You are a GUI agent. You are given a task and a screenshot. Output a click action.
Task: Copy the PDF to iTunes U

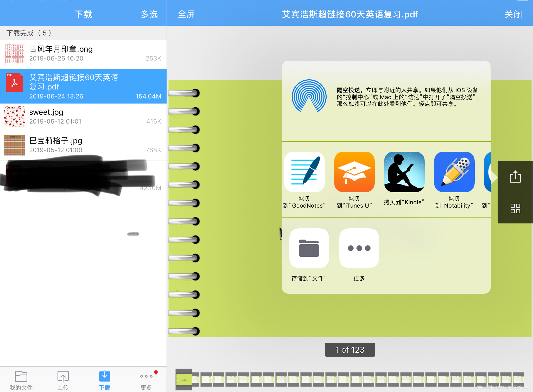coord(354,172)
